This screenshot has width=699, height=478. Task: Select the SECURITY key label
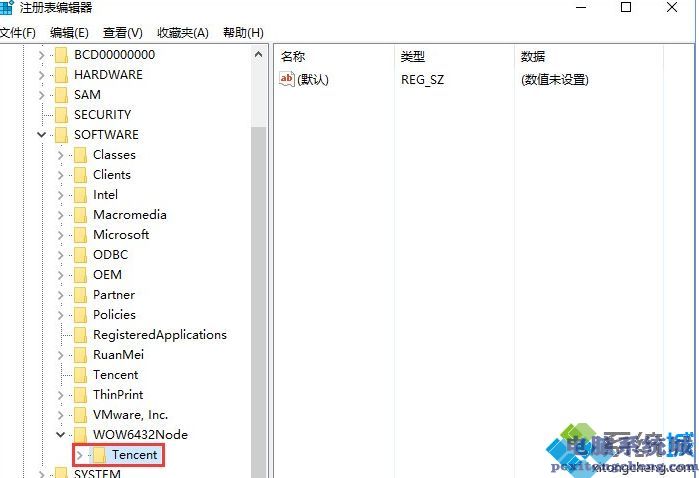click(103, 115)
